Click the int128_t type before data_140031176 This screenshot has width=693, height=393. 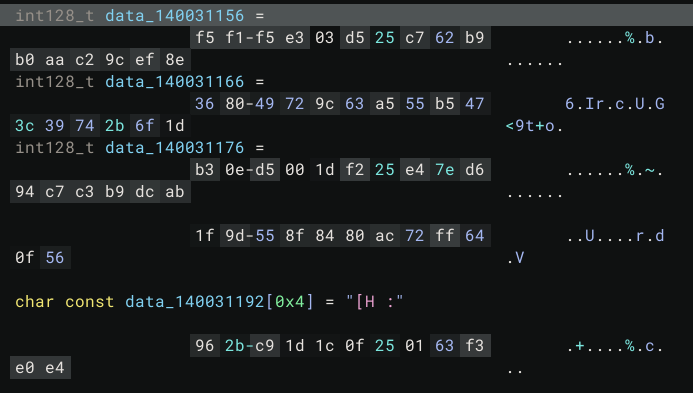coord(55,148)
